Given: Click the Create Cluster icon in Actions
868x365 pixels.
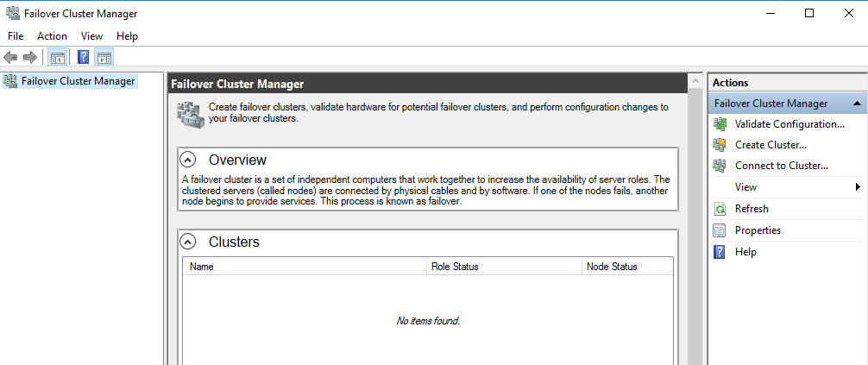Looking at the screenshot, I should [720, 145].
